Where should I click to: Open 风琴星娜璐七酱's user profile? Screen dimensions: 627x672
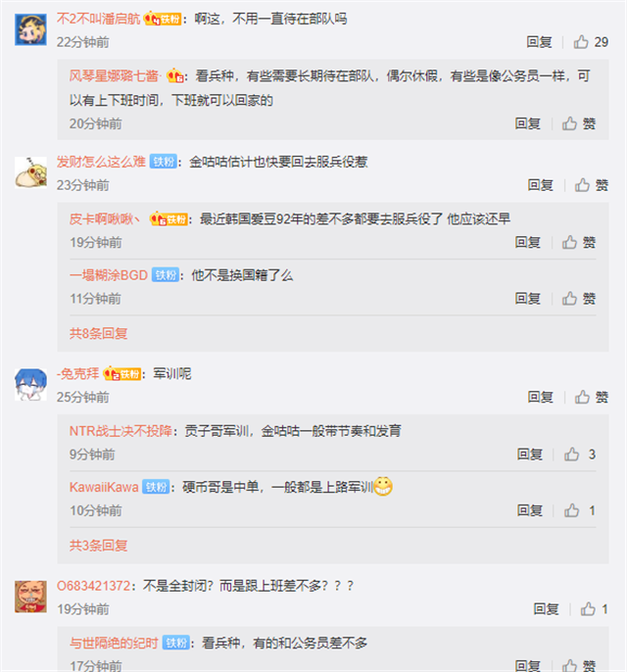(x=114, y=75)
